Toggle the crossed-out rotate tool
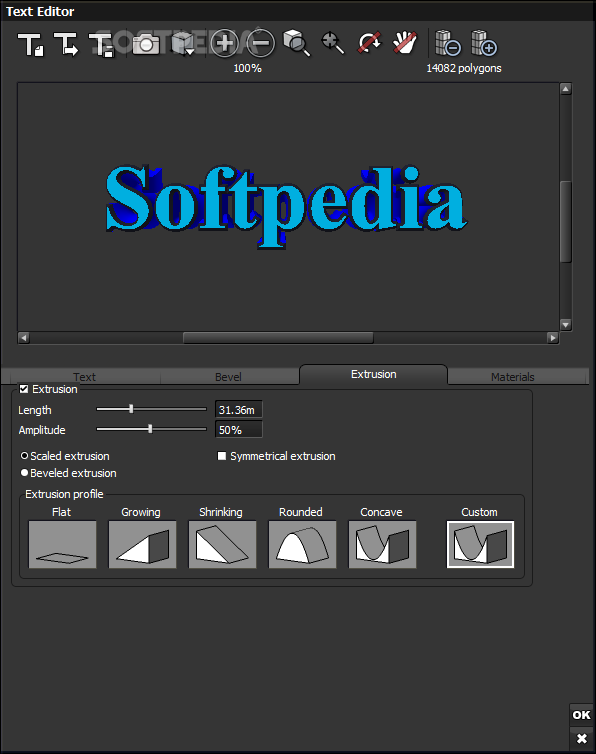 click(x=369, y=43)
